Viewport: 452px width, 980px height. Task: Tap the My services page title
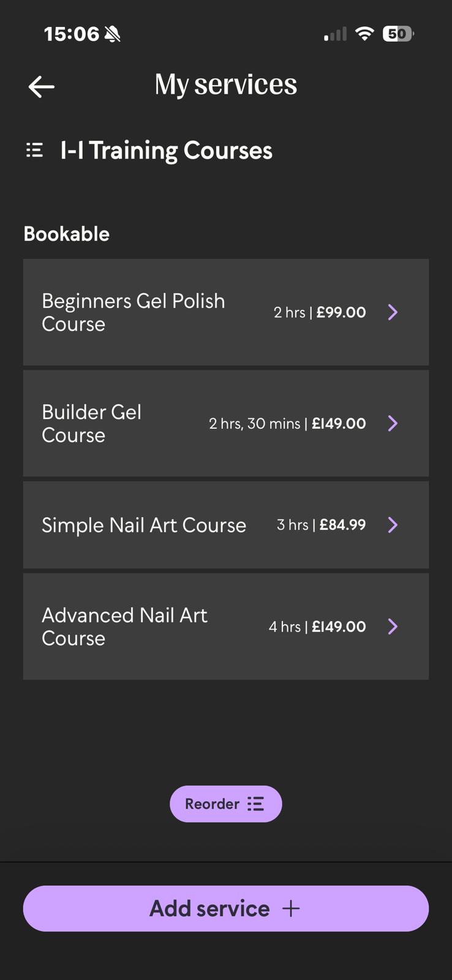pyautogui.click(x=225, y=85)
